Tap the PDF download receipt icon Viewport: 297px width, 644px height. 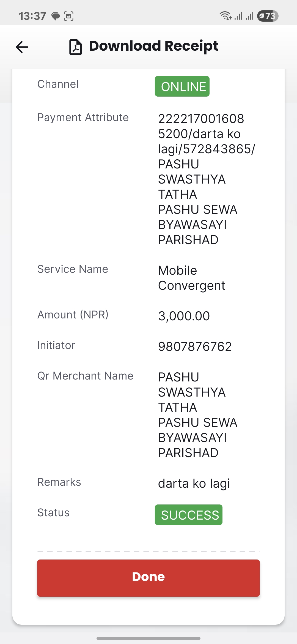click(x=75, y=47)
